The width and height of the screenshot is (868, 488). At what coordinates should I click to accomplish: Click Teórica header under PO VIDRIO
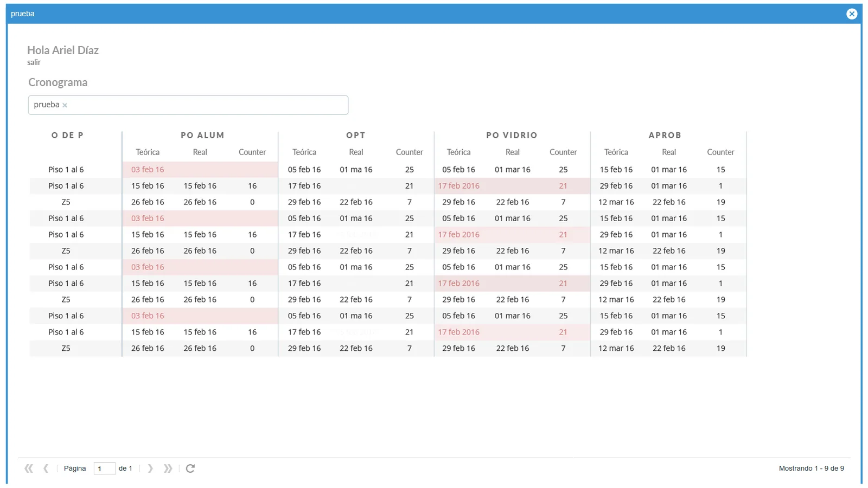coord(459,152)
